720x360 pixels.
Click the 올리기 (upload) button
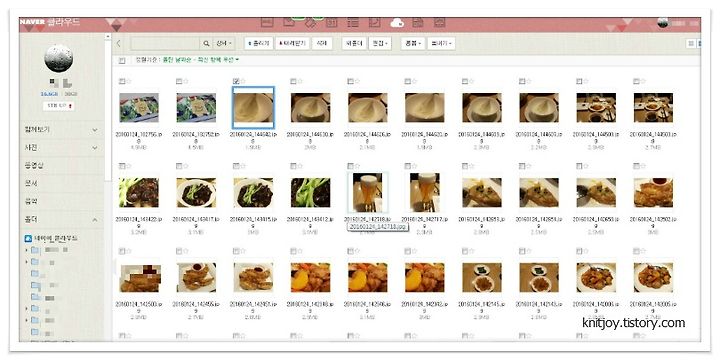pos(259,44)
